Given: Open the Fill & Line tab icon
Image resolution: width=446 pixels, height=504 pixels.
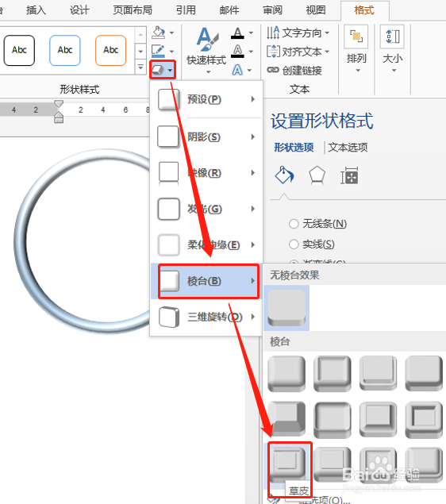Looking at the screenshot, I should (284, 175).
